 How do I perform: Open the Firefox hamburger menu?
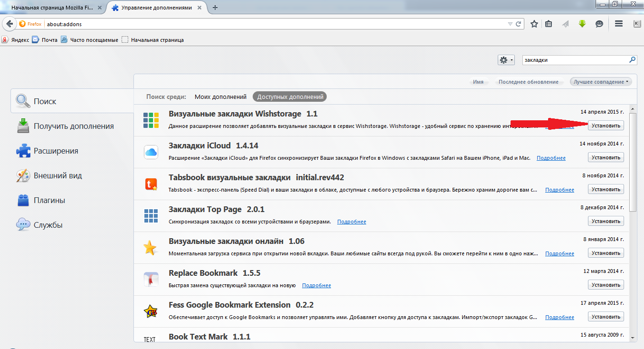tap(618, 24)
